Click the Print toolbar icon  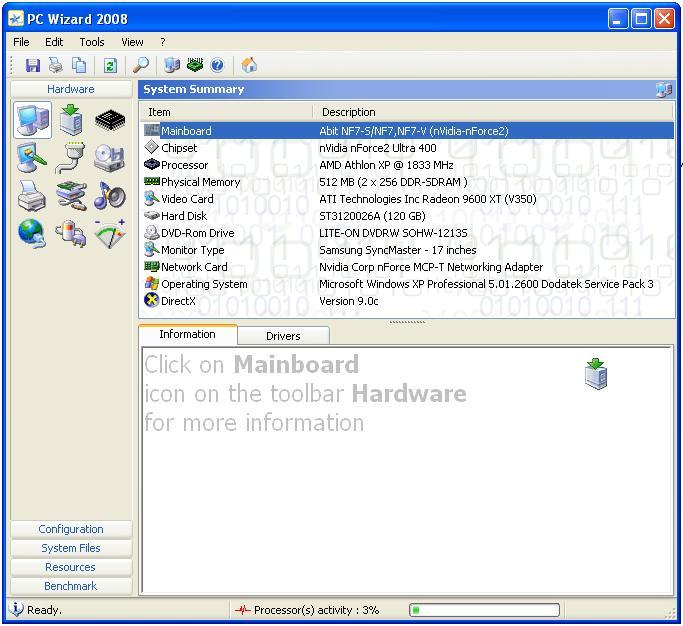[x=56, y=65]
